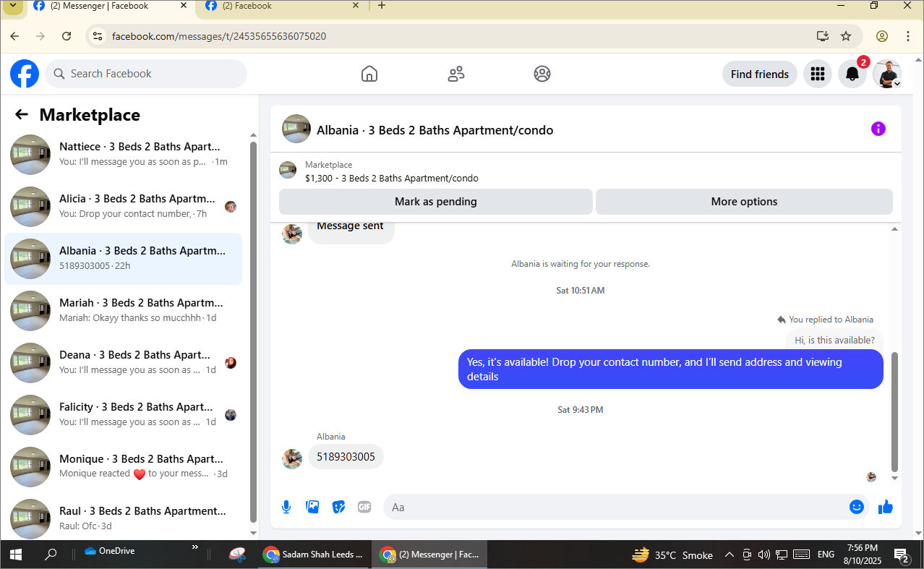Image resolution: width=924 pixels, height=569 pixels.
Task: Open the Friends icon in top navigation
Action: click(456, 74)
